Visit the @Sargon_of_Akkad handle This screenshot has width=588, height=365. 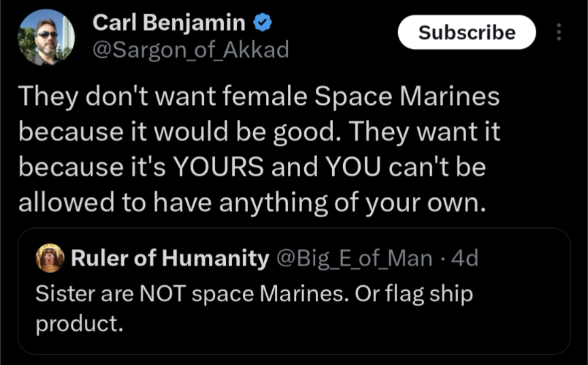(191, 50)
